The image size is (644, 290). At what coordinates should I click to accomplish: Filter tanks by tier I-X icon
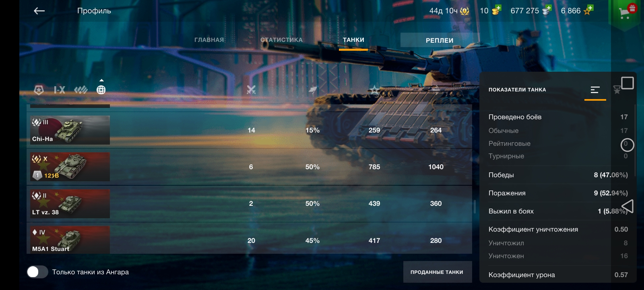pos(60,90)
